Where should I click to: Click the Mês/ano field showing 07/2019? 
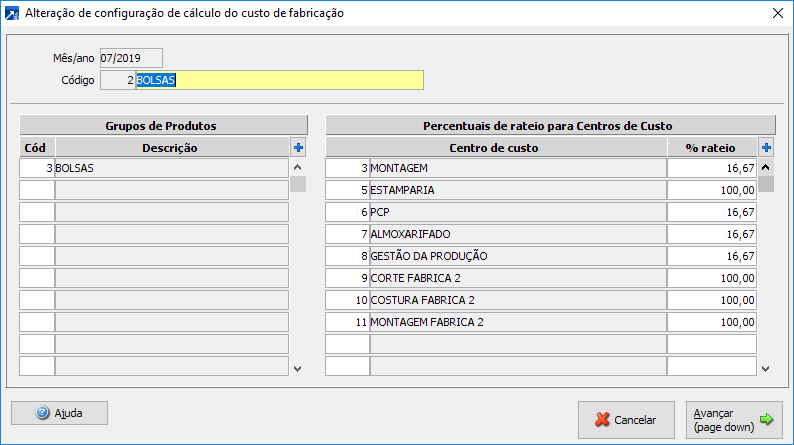pyautogui.click(x=130, y=58)
